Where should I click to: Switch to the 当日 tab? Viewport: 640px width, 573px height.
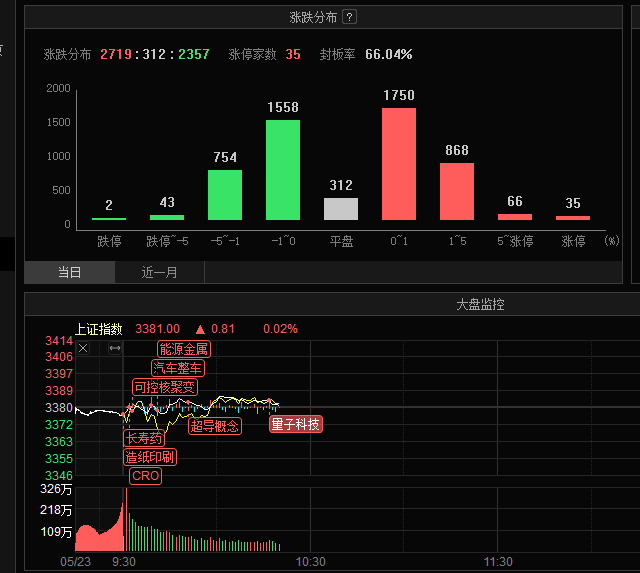coord(69,272)
